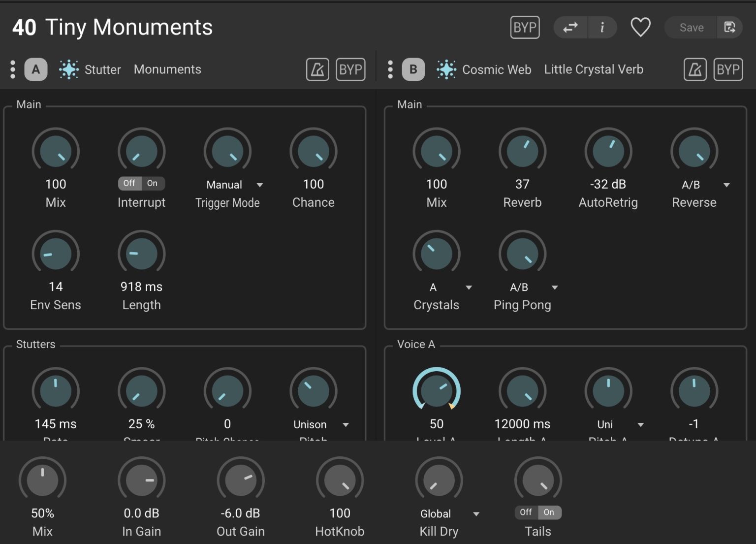Click the 12000 ms Length A value
This screenshot has height=544, width=756.
(522, 424)
